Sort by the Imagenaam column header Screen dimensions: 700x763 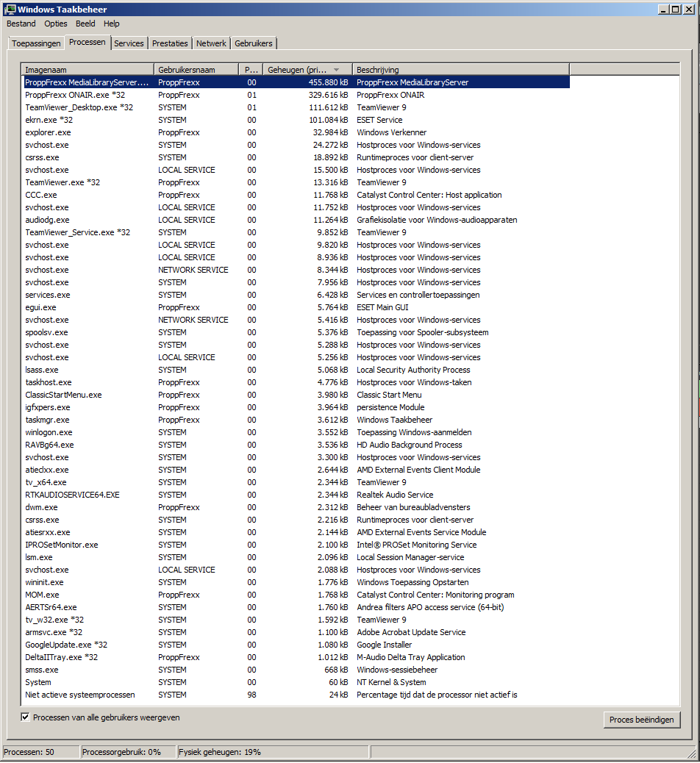click(x=88, y=70)
